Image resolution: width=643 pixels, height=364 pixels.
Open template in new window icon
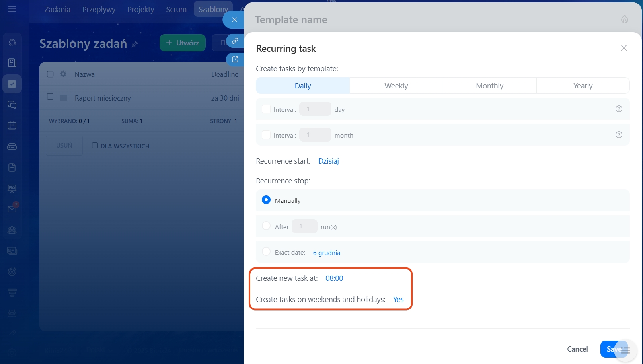point(235,59)
